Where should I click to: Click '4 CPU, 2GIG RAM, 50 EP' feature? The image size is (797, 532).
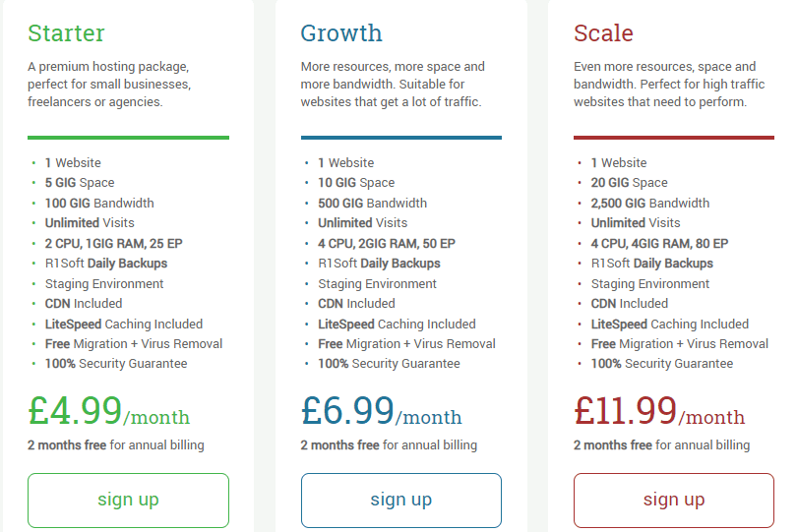point(387,244)
